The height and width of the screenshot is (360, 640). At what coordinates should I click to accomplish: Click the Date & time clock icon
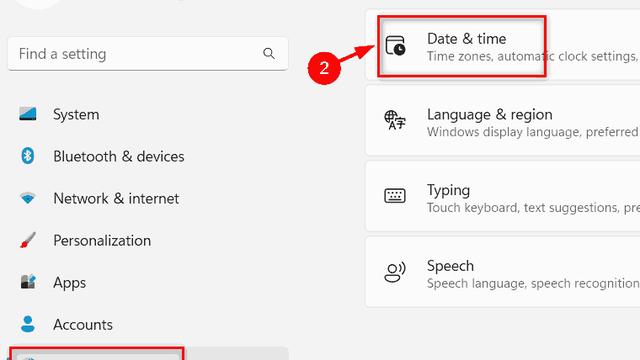[x=395, y=45]
